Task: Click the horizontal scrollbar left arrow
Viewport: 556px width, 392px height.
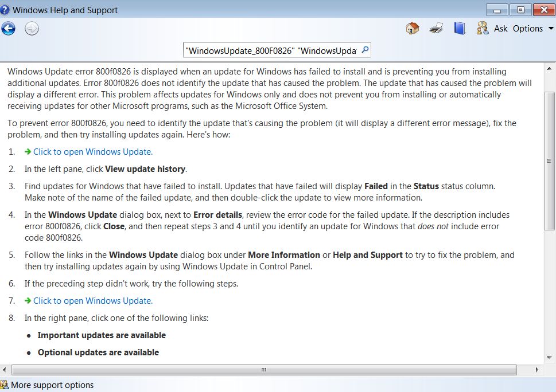Action: click(4, 370)
